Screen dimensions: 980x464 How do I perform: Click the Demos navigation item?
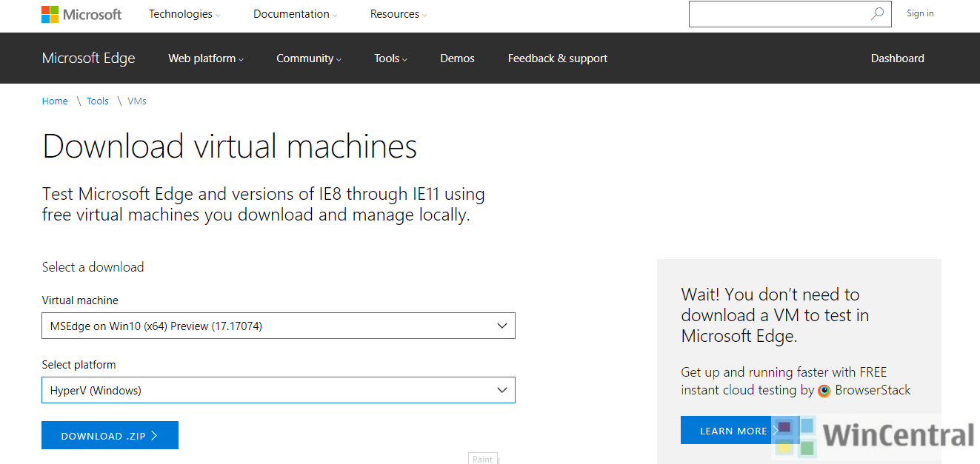(x=457, y=58)
